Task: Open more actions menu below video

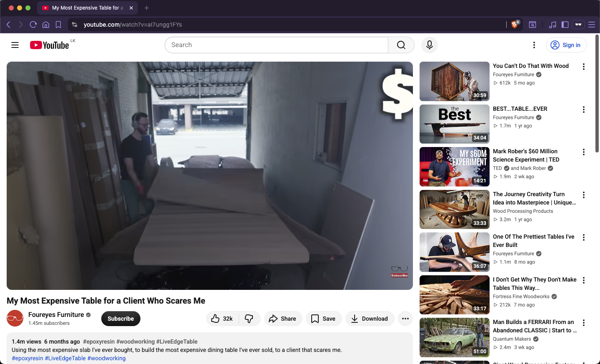Action: (x=405, y=319)
